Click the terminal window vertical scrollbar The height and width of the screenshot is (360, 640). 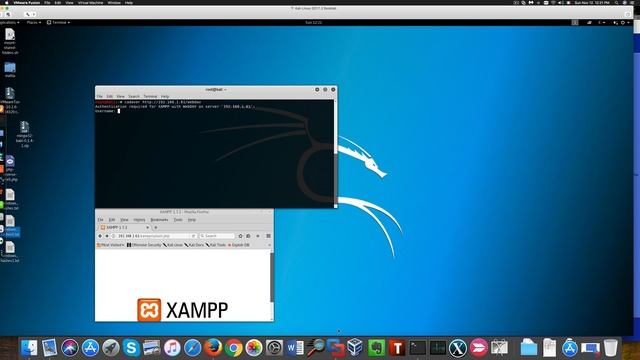(336, 154)
